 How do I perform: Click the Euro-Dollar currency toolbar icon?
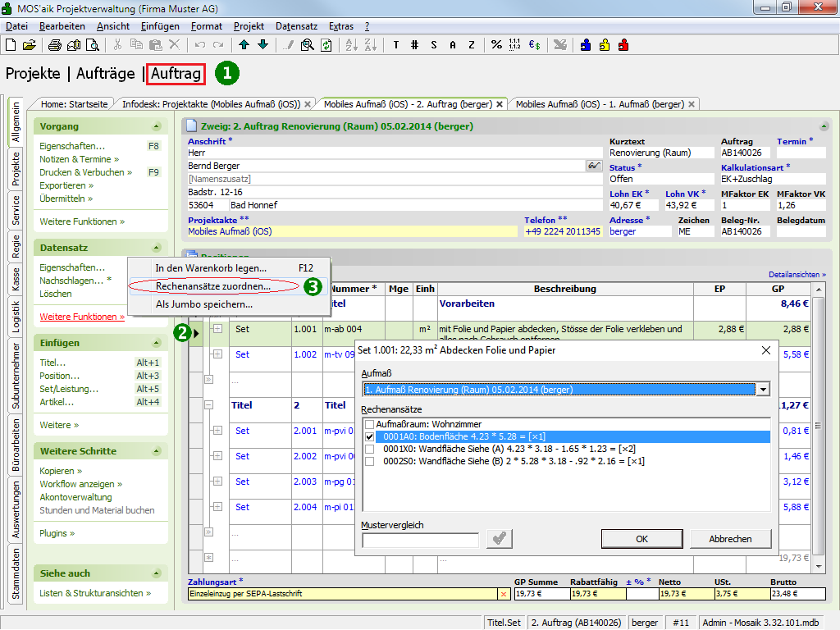click(533, 45)
